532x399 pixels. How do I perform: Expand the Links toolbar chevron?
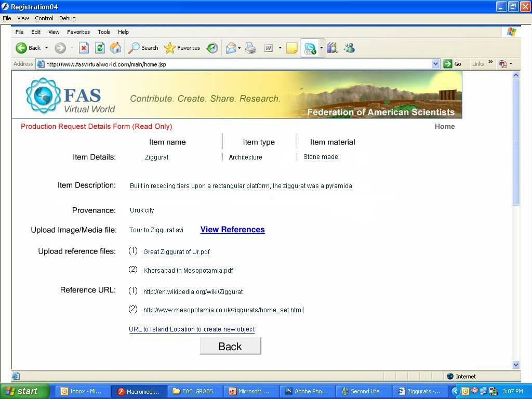[490, 62]
